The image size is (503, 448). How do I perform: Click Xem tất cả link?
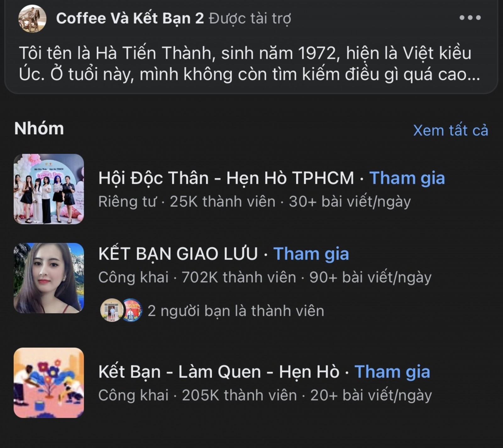coord(450,130)
